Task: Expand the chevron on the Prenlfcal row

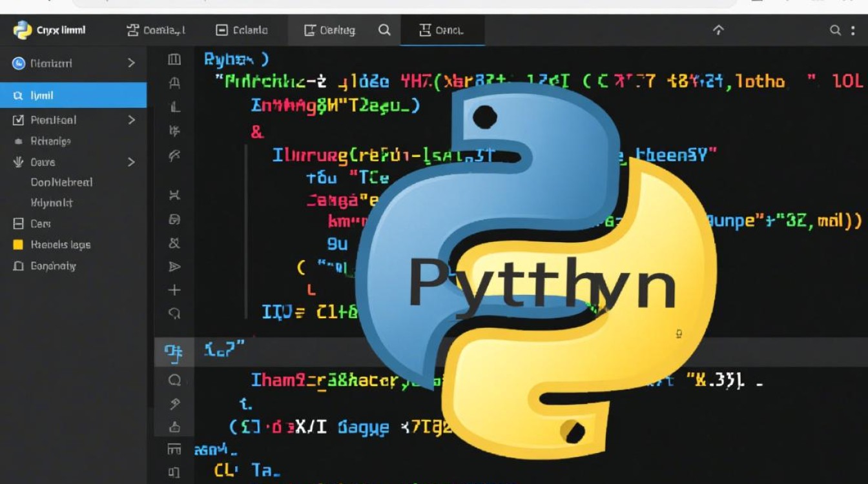Action: coord(131,120)
